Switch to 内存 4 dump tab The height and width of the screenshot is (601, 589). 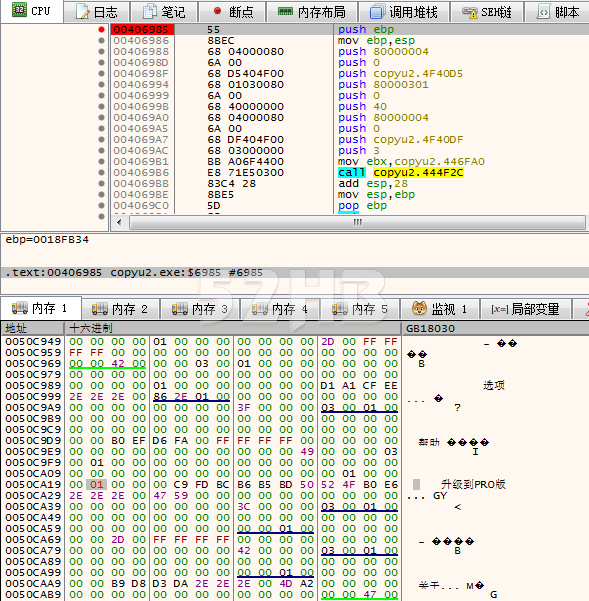[x=281, y=309]
